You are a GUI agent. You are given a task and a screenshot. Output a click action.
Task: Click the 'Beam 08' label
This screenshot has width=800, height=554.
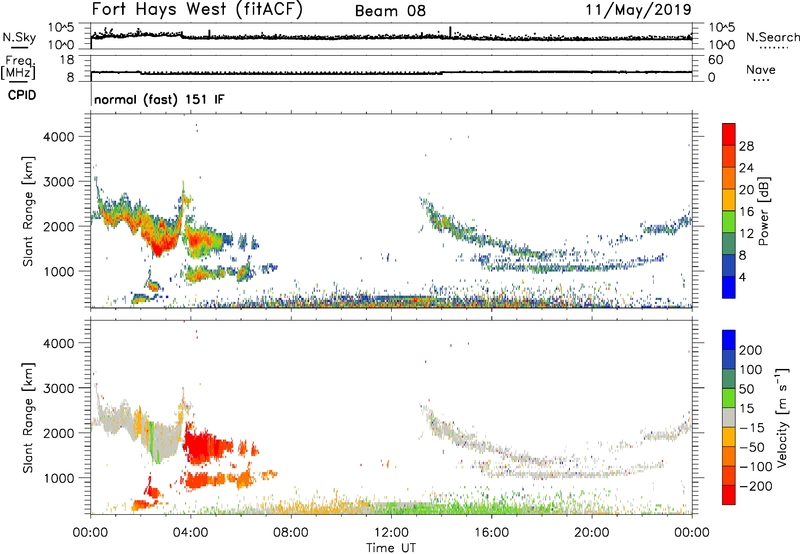pyautogui.click(x=390, y=11)
